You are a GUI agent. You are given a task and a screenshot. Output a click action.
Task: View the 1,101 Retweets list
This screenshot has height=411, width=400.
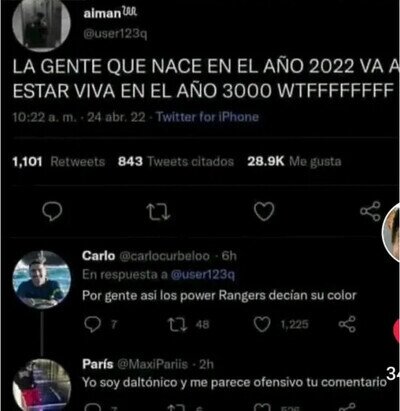(x=59, y=162)
